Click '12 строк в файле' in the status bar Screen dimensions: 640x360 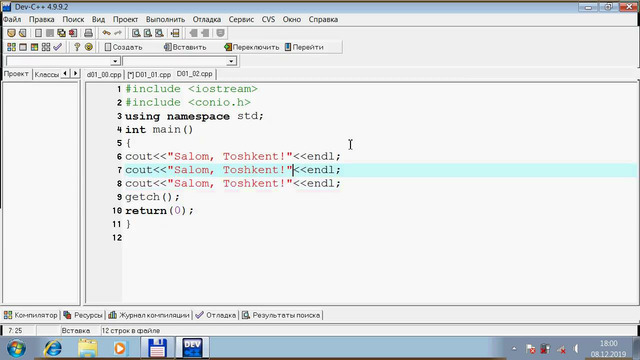[x=131, y=331]
